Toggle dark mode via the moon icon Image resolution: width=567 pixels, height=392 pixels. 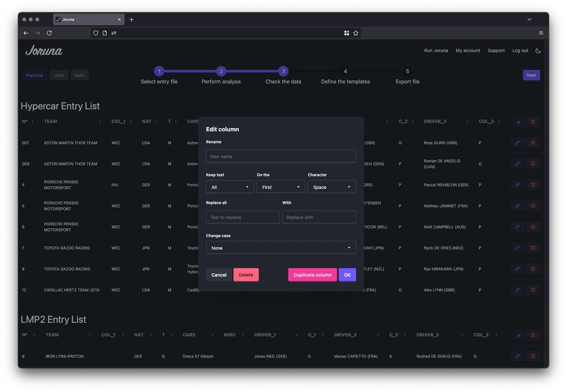click(x=538, y=51)
